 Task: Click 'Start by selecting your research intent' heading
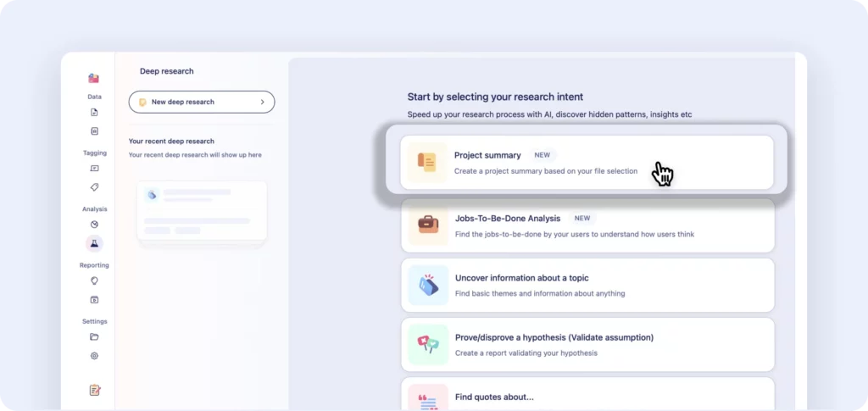495,97
